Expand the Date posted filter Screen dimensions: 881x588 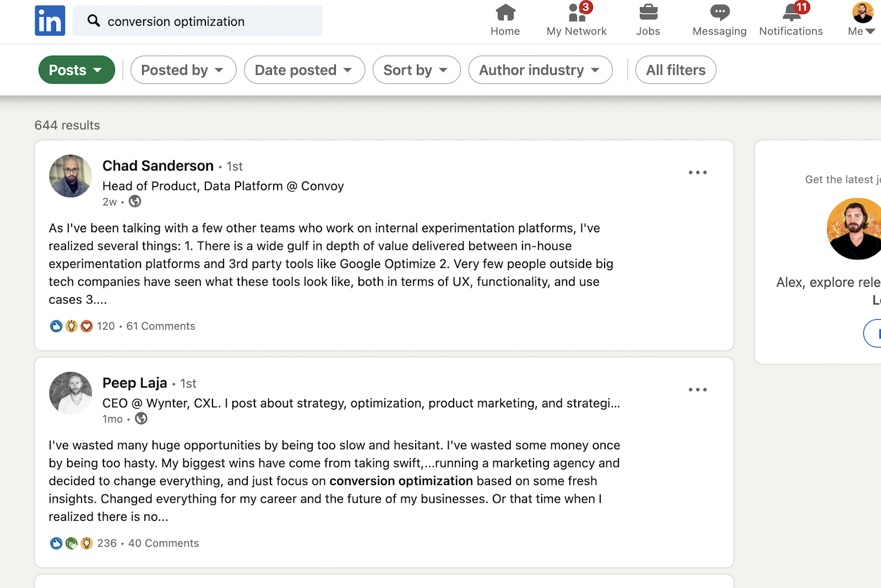(x=304, y=70)
